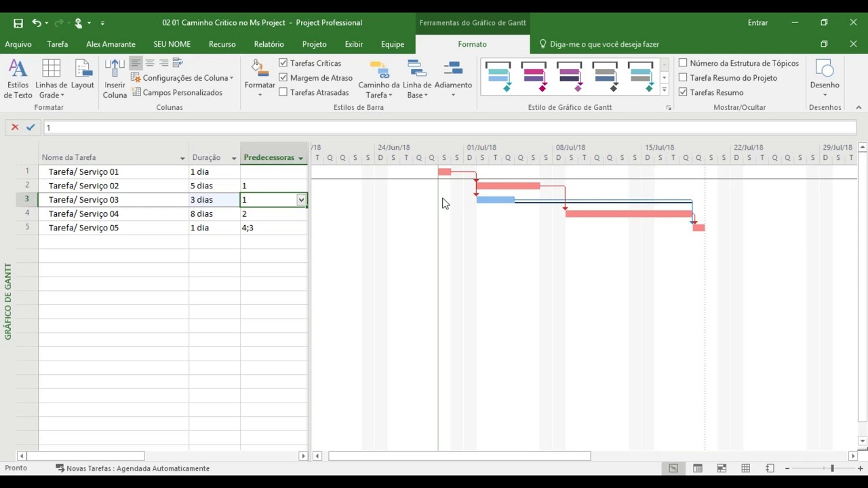Image resolution: width=868 pixels, height=488 pixels.
Task: Open the Formatar bar styles dropdown
Action: [260, 79]
